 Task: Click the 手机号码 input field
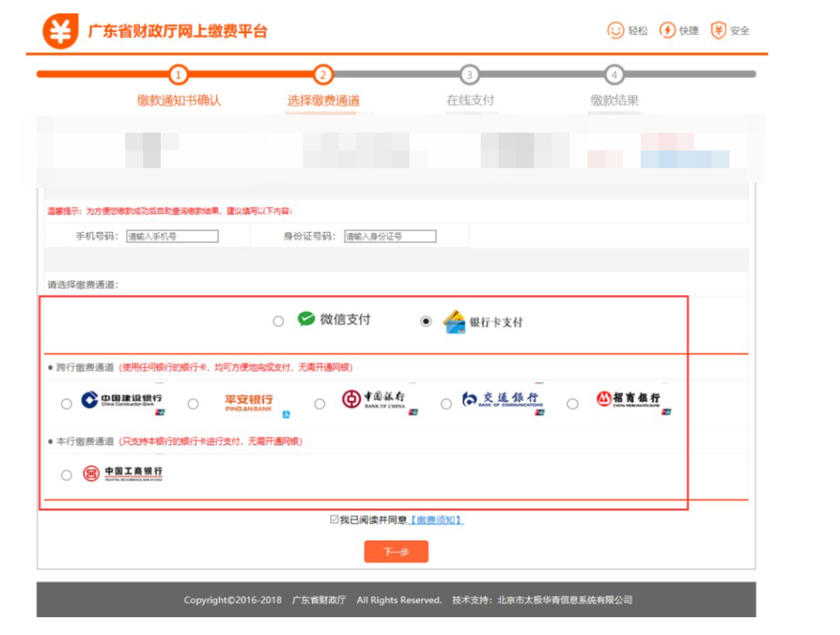173,237
